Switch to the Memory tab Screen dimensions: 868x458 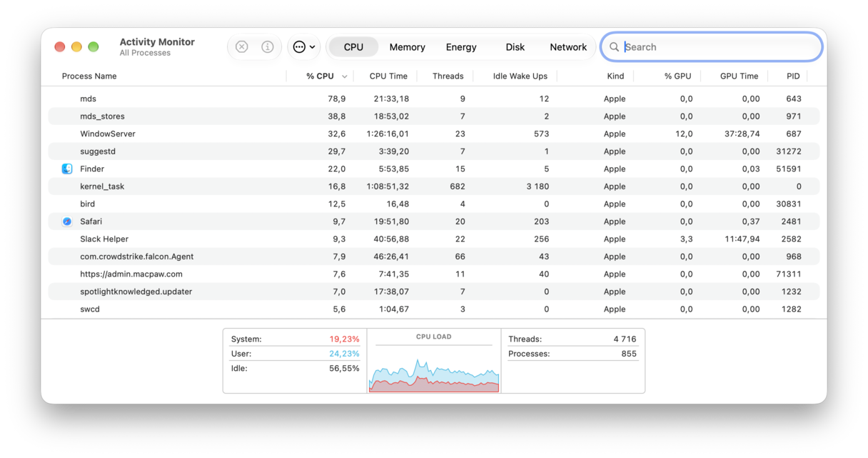407,47
